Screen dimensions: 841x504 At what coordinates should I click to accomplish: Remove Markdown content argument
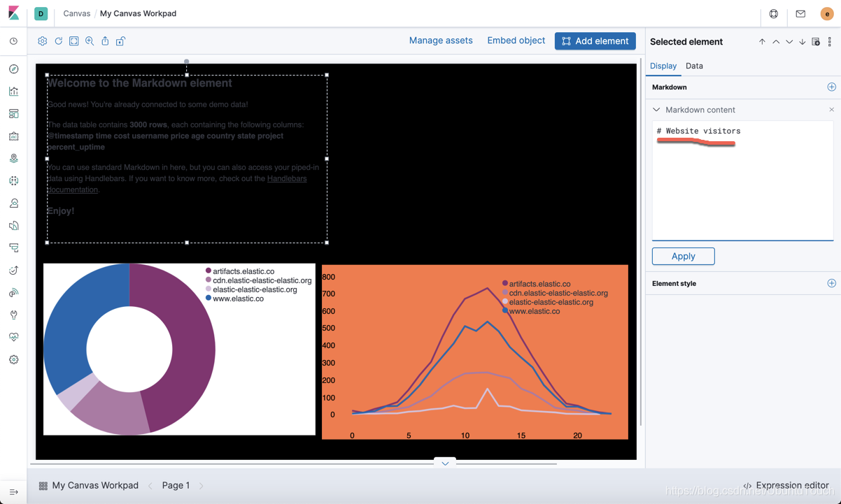pyautogui.click(x=831, y=110)
